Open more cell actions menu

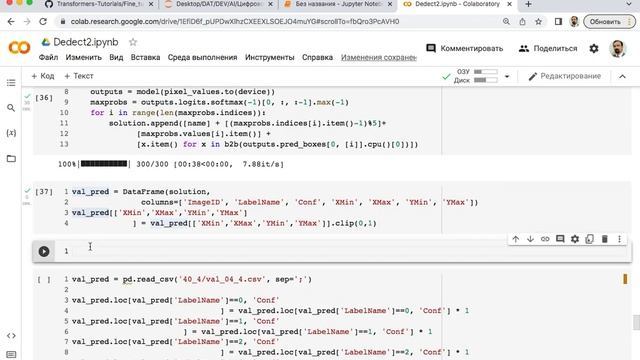pos(619,239)
